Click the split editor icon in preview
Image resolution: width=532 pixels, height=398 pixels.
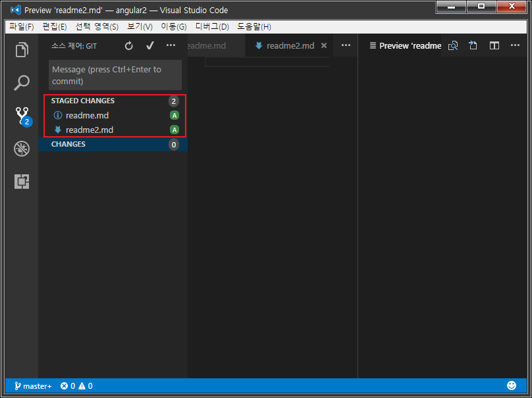(x=494, y=45)
